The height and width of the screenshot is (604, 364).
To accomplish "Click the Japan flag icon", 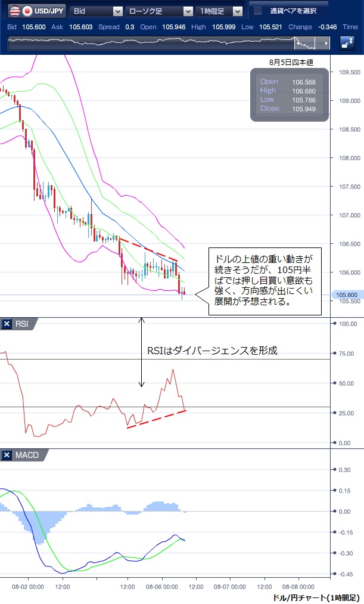I will click(26, 11).
